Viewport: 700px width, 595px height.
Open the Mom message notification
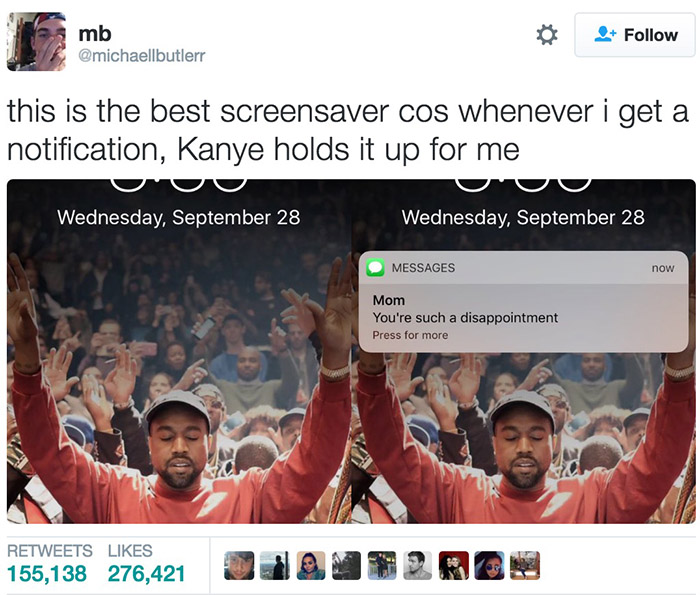coord(523,301)
